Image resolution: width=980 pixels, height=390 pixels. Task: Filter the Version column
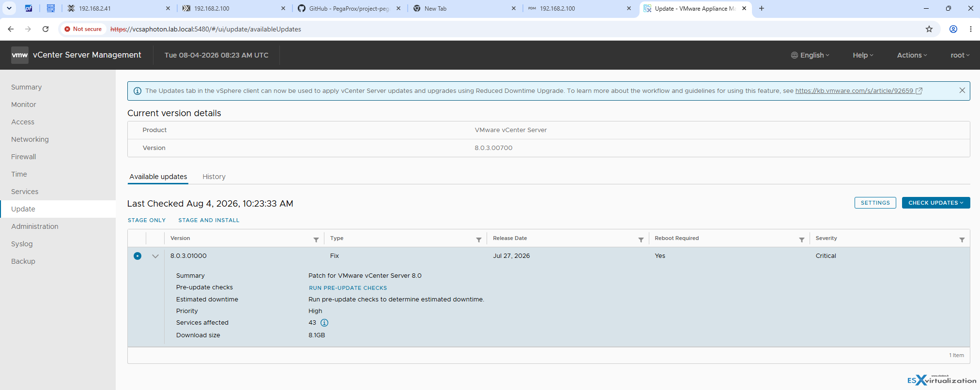coord(316,240)
